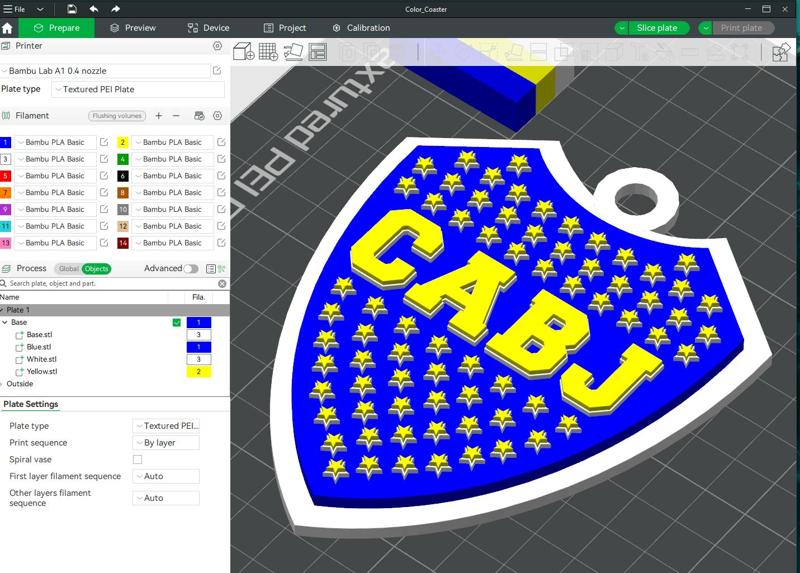Open Other layers filament sequence dropdown
The width and height of the screenshot is (800, 573).
(x=166, y=497)
